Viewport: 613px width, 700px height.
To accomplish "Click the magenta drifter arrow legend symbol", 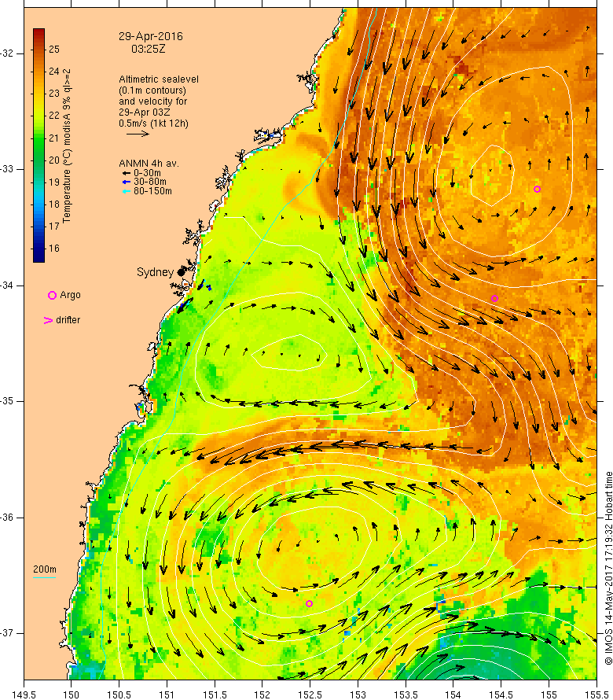I will click(x=48, y=320).
